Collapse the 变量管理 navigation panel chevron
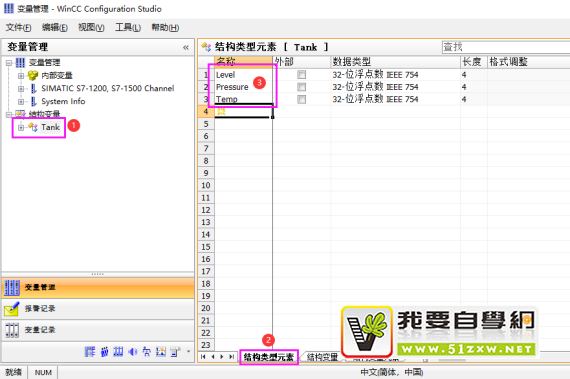570x379 pixels. coord(186,47)
